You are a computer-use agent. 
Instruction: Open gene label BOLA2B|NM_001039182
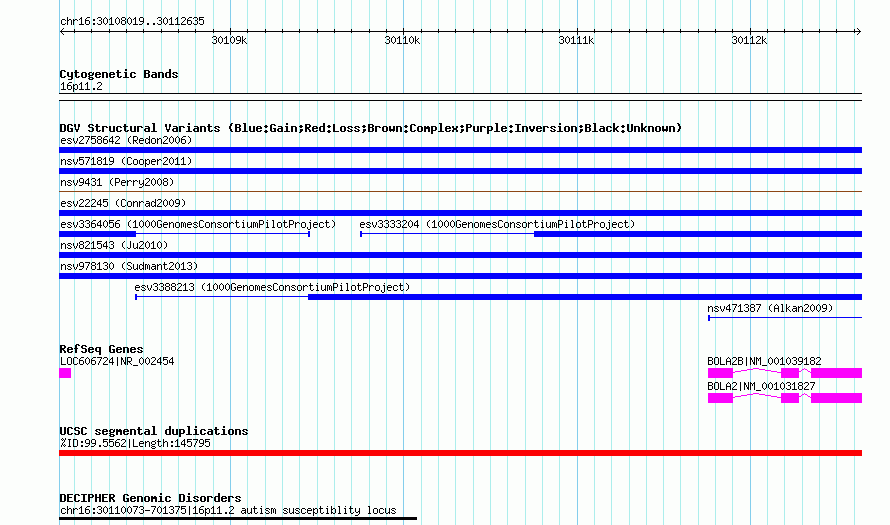764,362
